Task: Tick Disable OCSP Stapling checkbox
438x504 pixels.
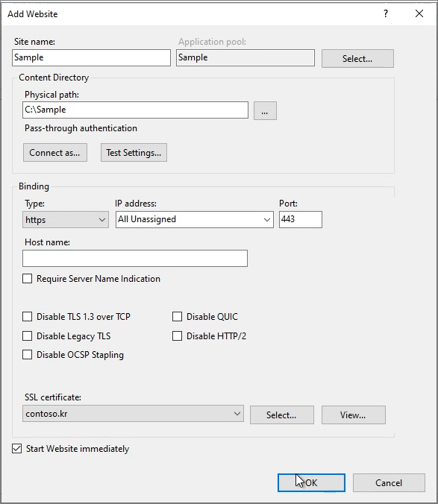Action: pyautogui.click(x=28, y=355)
